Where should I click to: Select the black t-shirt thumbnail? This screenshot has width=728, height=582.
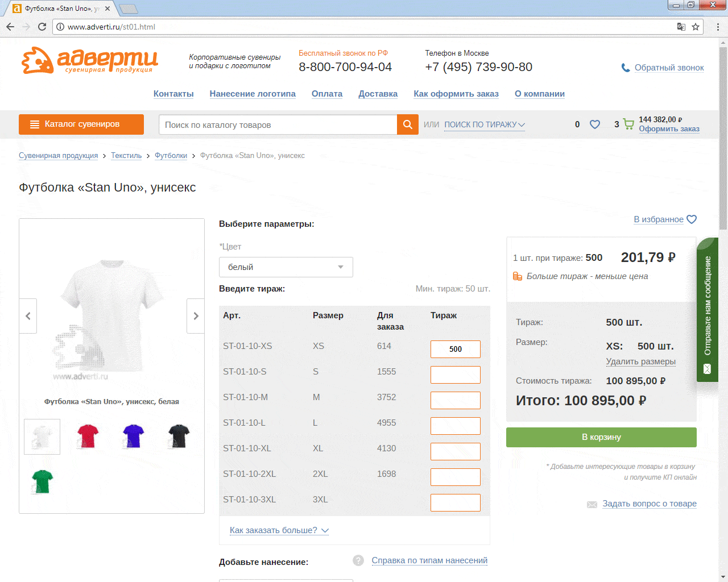click(179, 436)
